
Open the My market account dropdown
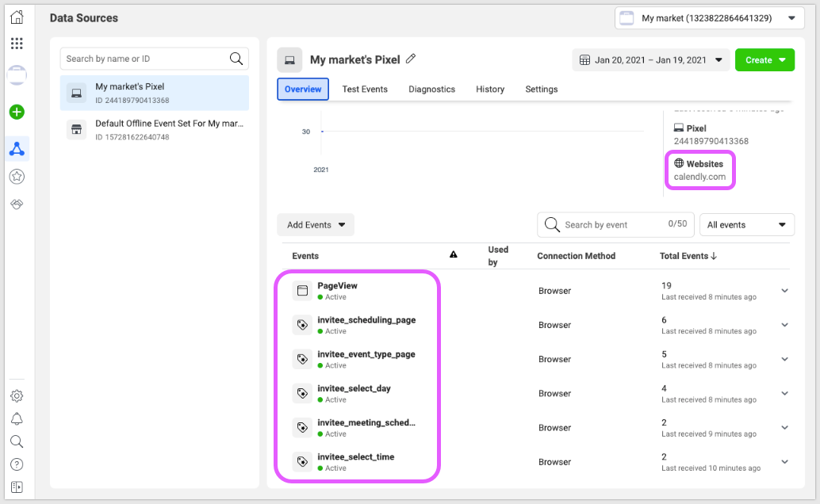coord(710,18)
